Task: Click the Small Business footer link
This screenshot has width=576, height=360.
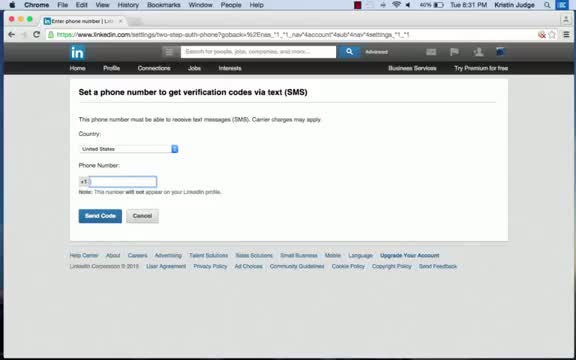Action: click(x=299, y=255)
